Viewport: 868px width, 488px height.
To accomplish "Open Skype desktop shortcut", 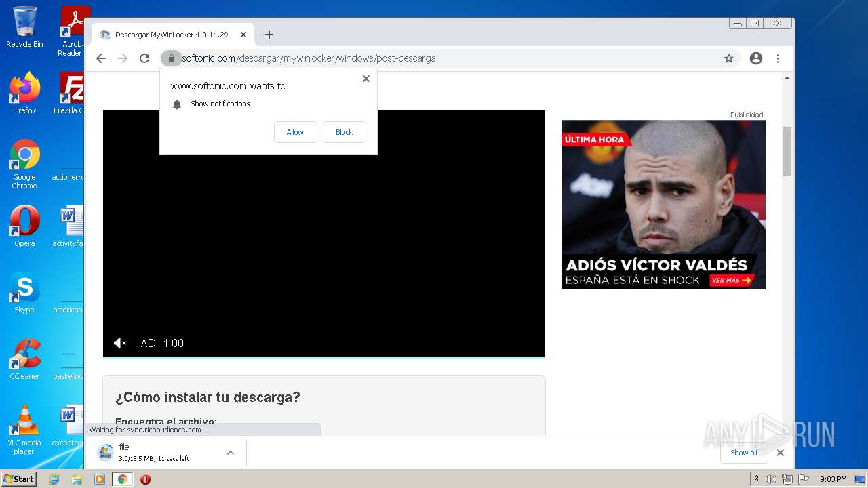I will [24, 293].
